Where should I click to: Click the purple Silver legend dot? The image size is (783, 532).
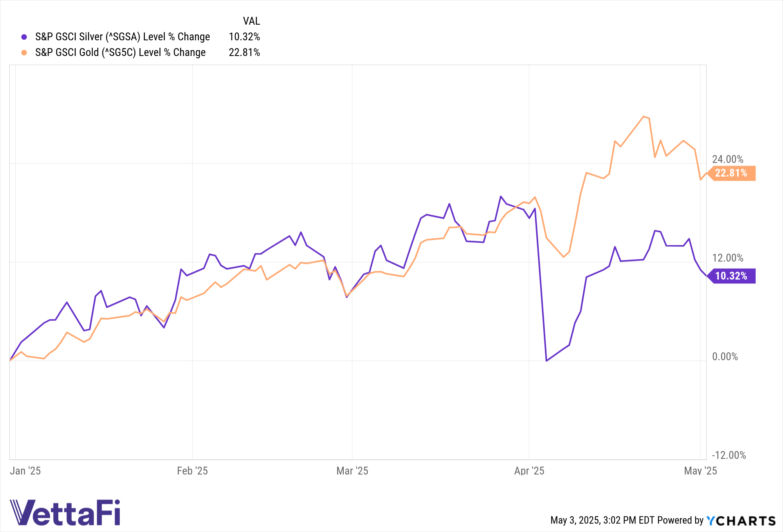24,37
